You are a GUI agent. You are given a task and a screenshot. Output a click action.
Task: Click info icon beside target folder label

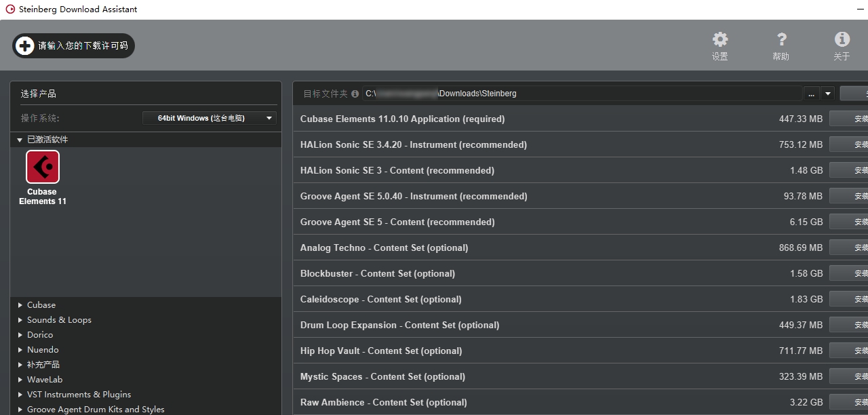point(355,94)
